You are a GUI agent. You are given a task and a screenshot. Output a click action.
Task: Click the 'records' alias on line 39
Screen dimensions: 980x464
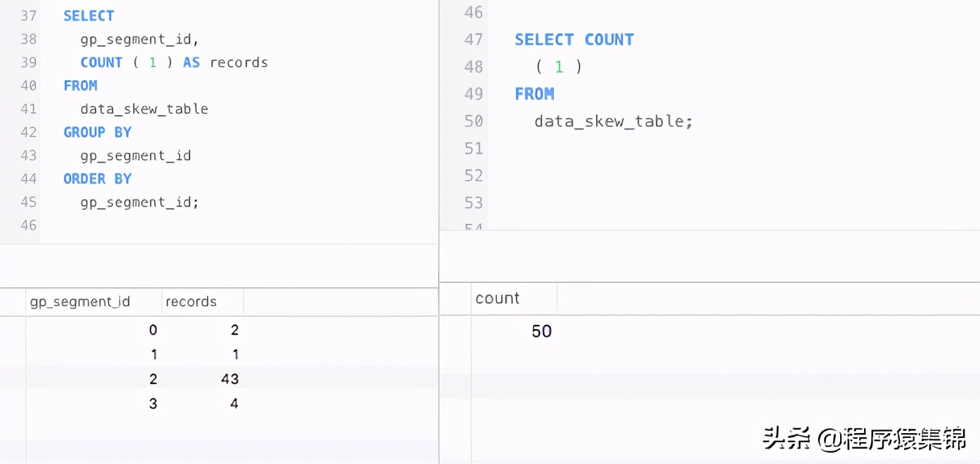coord(239,63)
